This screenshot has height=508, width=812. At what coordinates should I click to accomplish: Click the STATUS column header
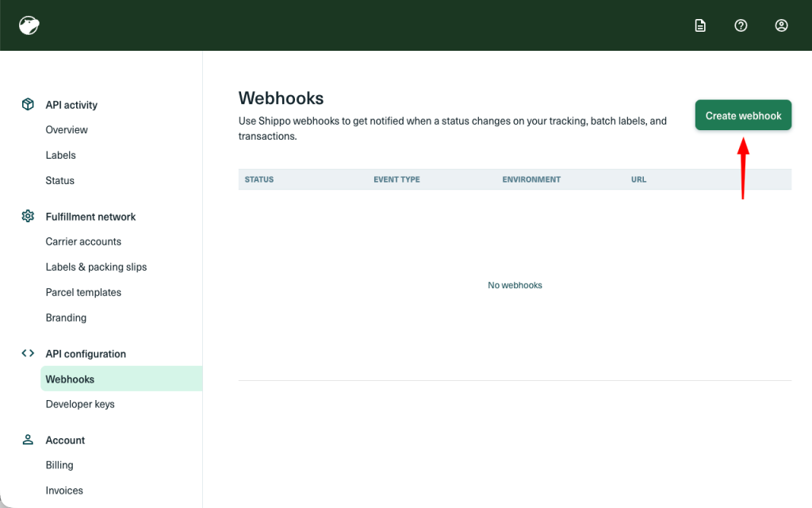point(259,179)
